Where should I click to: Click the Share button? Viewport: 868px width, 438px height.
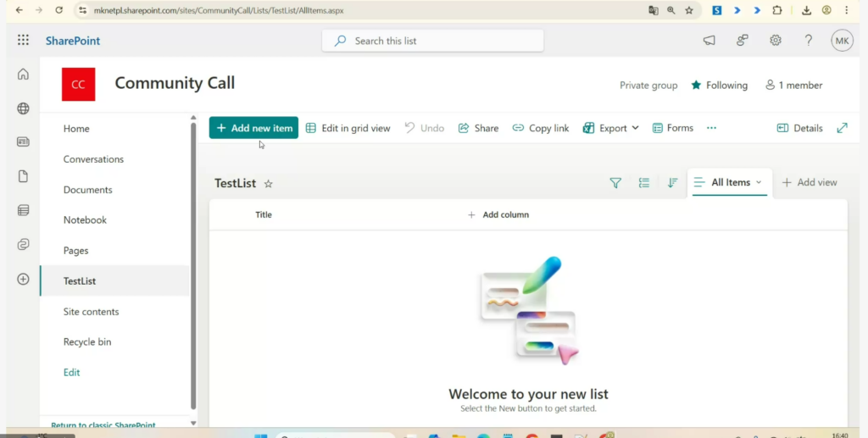pos(478,128)
